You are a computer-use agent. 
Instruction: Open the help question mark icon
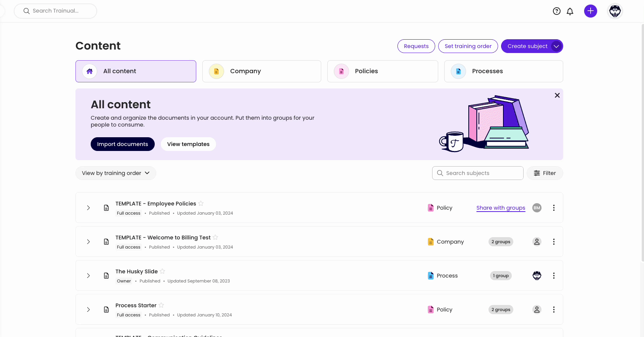[557, 11]
